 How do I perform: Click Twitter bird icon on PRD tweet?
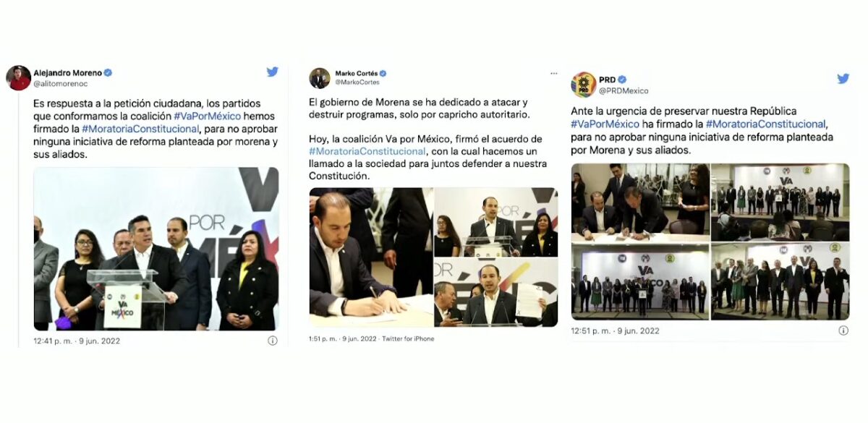tap(843, 79)
